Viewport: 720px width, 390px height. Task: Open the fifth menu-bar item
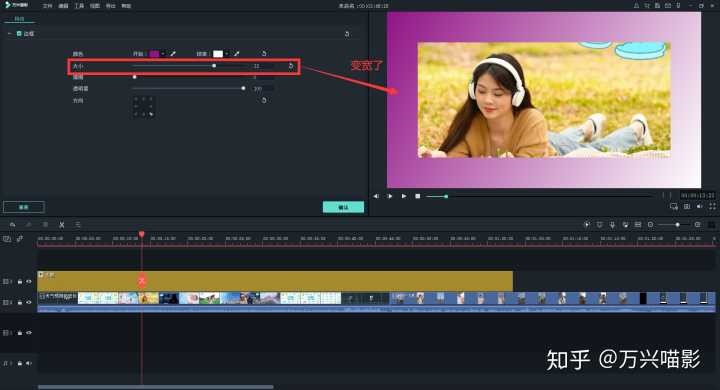[110, 6]
